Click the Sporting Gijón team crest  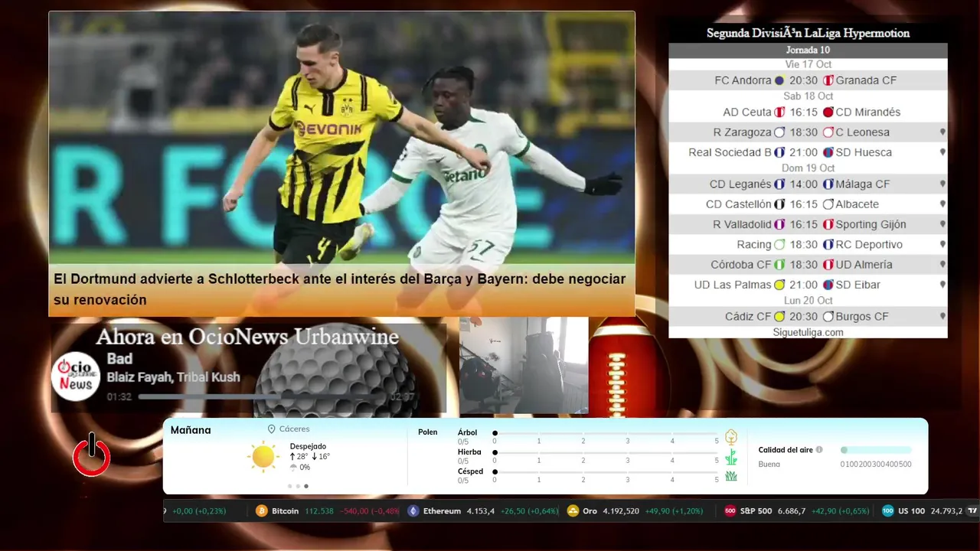coord(828,224)
